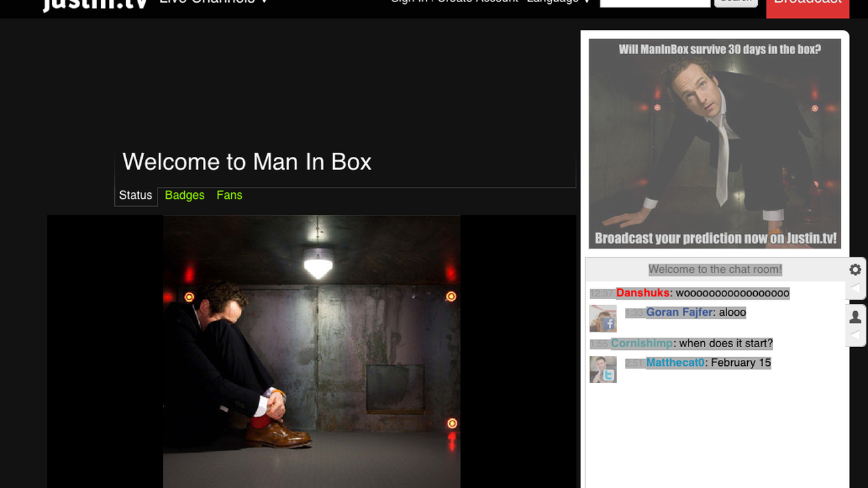Viewport: 868px width, 488px height.
Task: Collapse arrow below the chat gear icon
Action: [855, 288]
